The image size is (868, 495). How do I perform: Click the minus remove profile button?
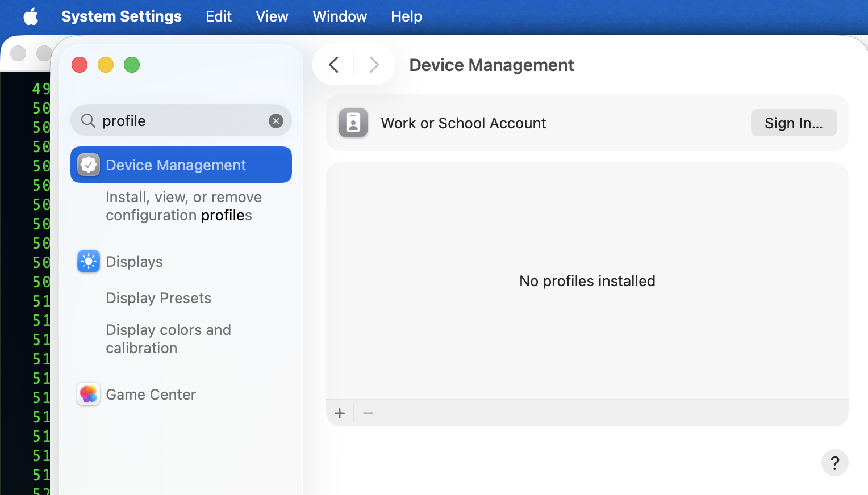click(x=368, y=413)
